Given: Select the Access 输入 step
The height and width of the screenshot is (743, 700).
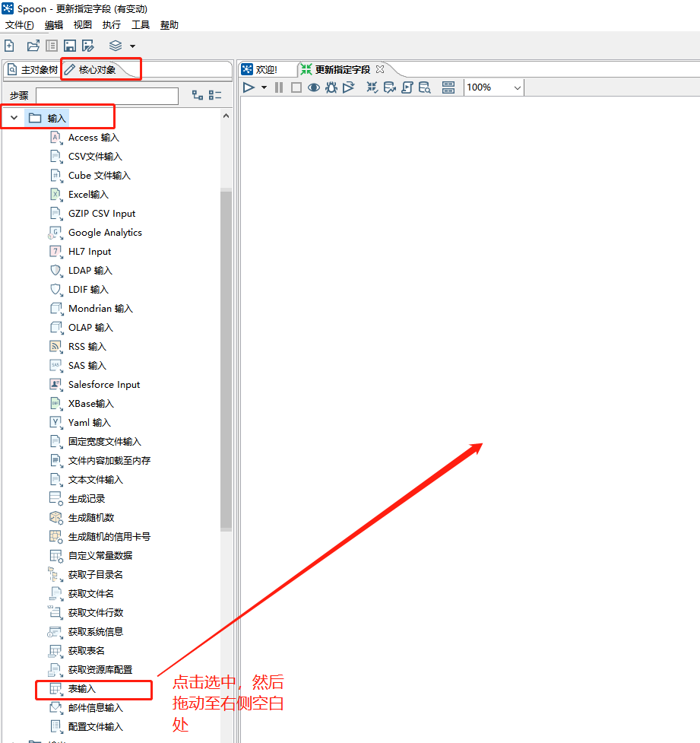Looking at the screenshot, I should [x=84, y=138].
